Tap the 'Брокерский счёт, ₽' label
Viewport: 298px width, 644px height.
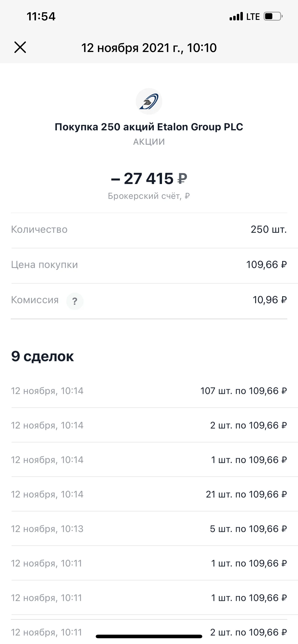(149, 196)
